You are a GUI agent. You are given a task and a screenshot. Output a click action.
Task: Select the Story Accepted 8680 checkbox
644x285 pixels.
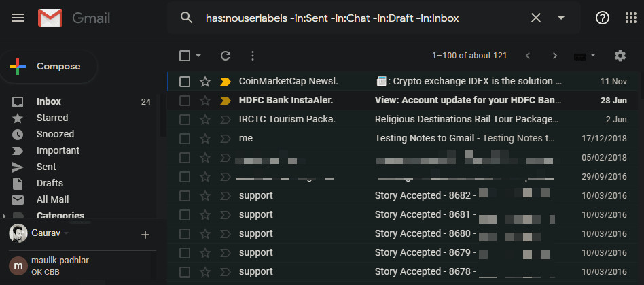(x=185, y=234)
